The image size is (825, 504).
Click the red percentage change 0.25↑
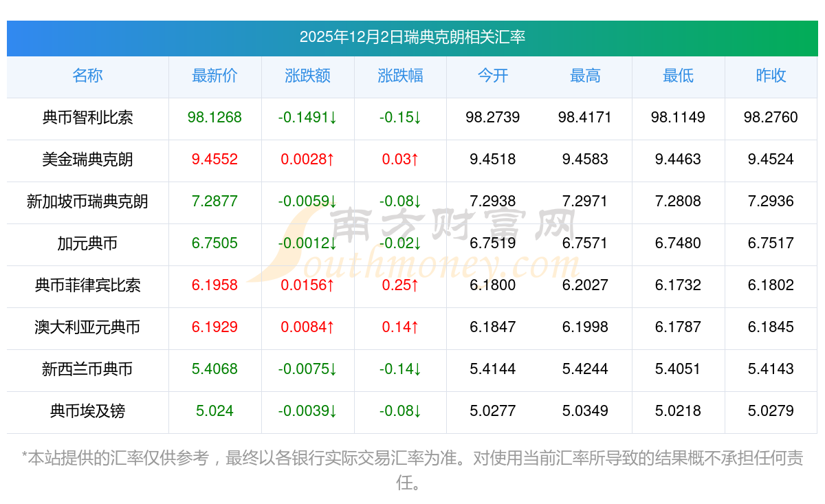400,285
